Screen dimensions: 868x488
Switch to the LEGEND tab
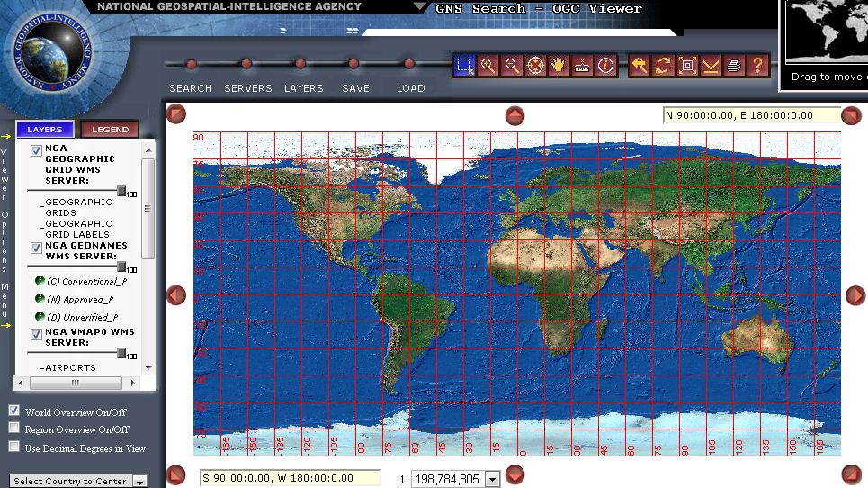point(110,129)
